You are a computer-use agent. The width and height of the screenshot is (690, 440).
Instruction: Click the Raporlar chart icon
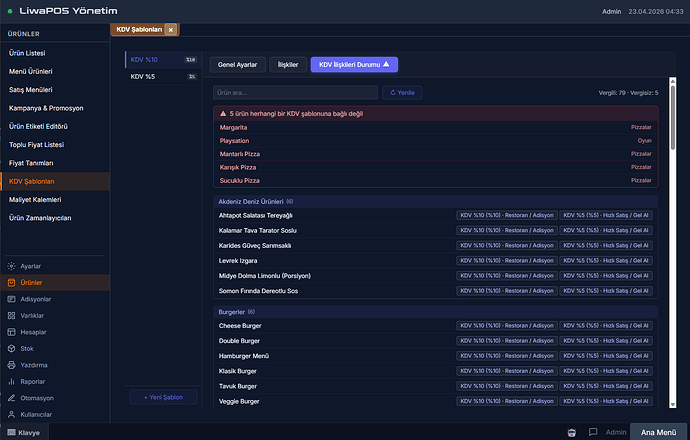pyautogui.click(x=11, y=381)
